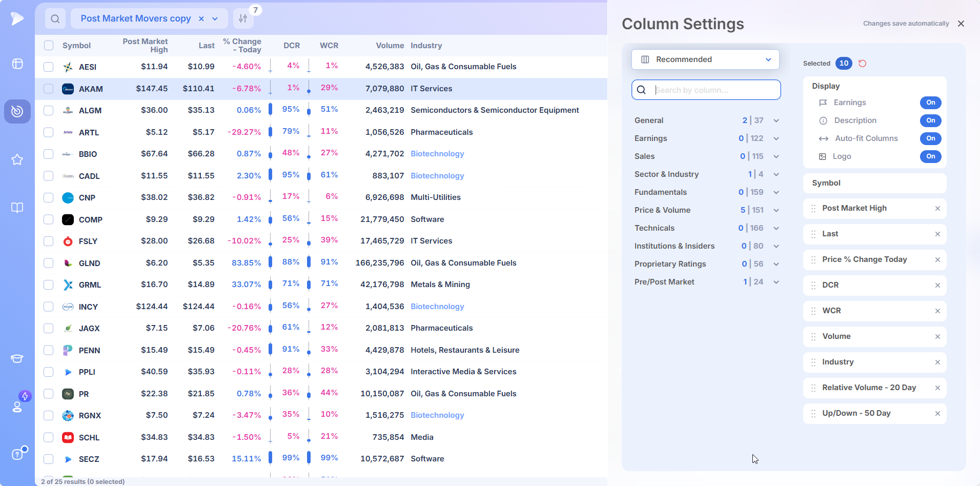Click the Search by column input field

[x=706, y=90]
